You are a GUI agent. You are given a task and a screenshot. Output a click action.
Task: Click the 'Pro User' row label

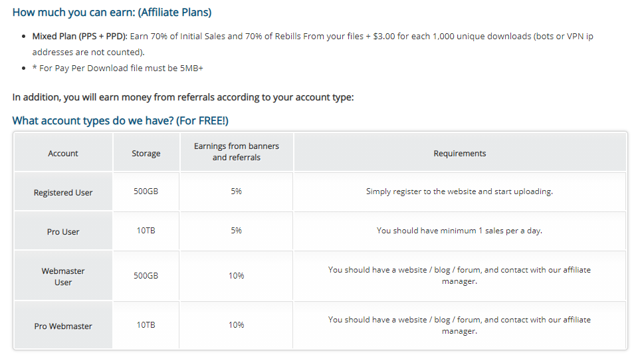pyautogui.click(x=63, y=232)
